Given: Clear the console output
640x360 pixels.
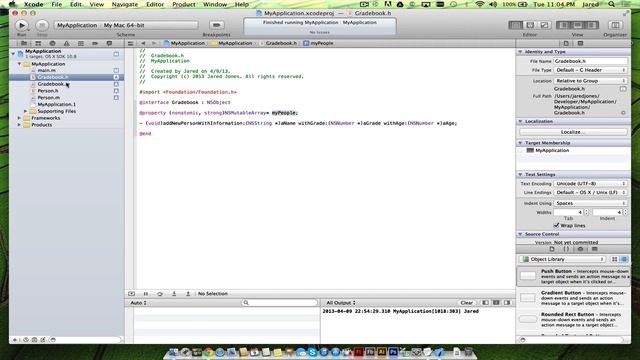Looking at the screenshot, I should click(x=467, y=303).
